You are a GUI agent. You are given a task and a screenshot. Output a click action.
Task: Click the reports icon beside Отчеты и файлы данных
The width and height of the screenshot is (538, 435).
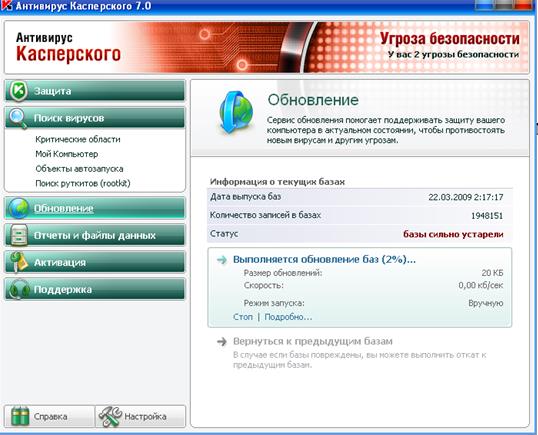19,235
